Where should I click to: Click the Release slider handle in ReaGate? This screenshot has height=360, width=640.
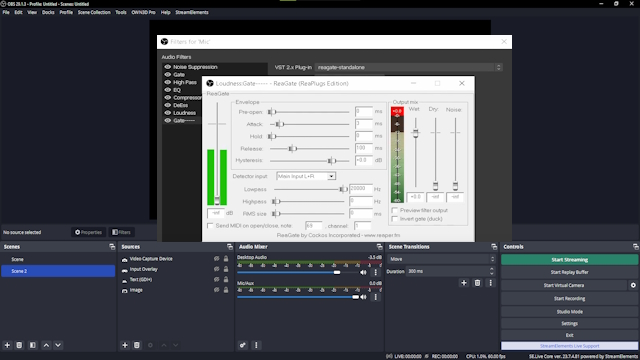(293, 149)
